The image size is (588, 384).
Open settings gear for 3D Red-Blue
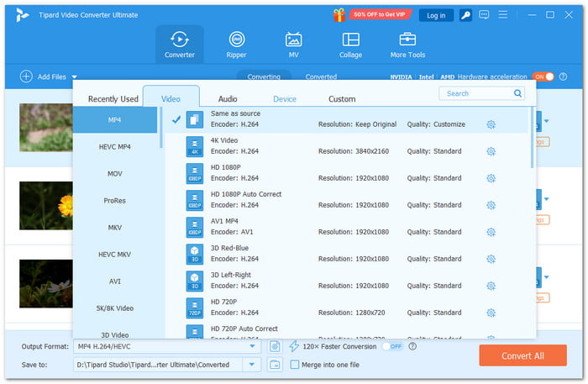click(x=491, y=259)
